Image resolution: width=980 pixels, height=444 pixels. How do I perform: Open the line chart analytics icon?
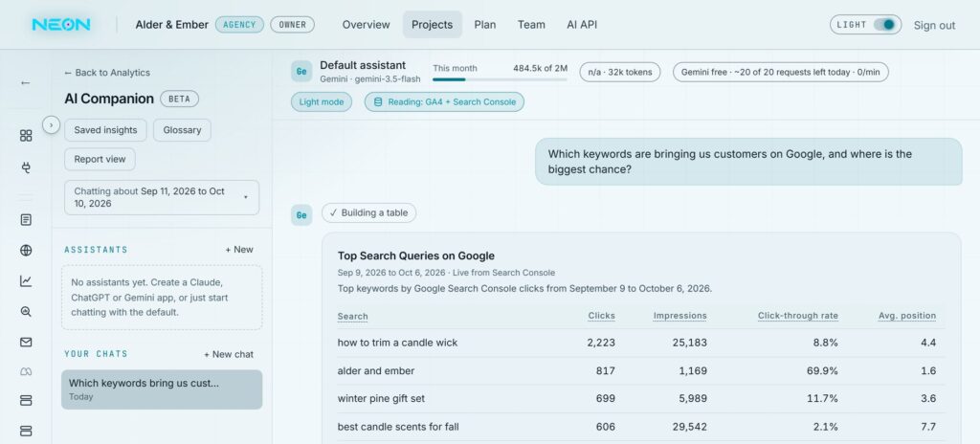(x=26, y=280)
